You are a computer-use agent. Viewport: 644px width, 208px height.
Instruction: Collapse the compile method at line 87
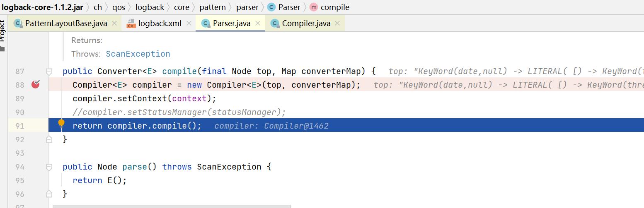pos(49,71)
